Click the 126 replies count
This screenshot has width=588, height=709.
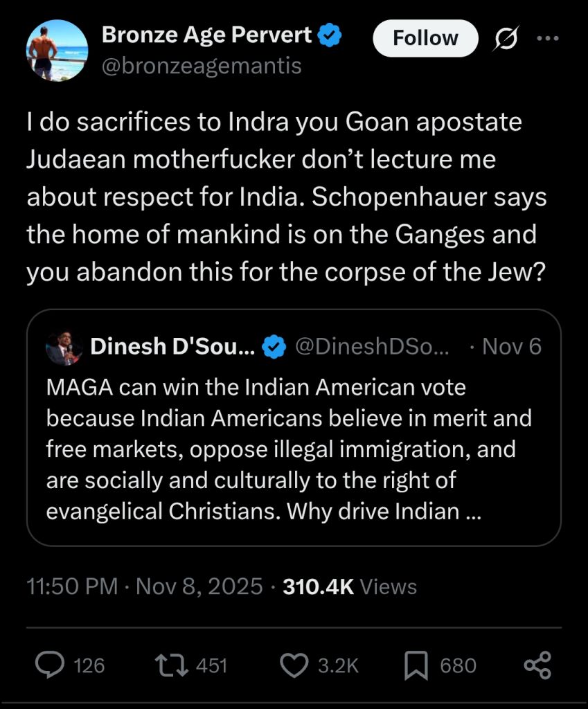(89, 665)
